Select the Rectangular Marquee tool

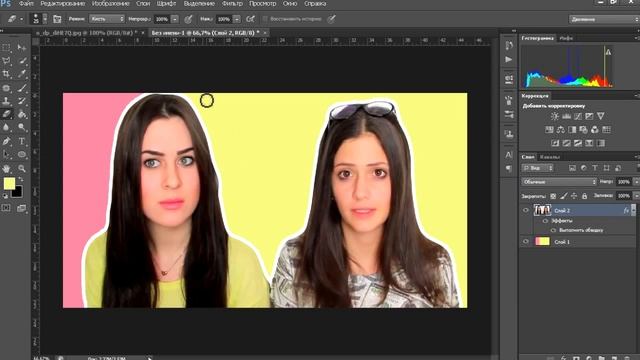pyautogui.click(x=6, y=48)
